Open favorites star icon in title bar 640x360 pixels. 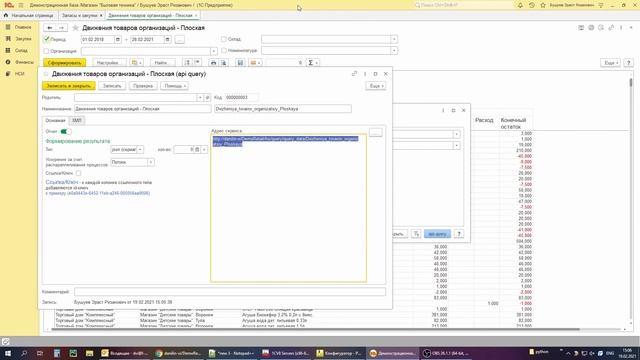(543, 5)
